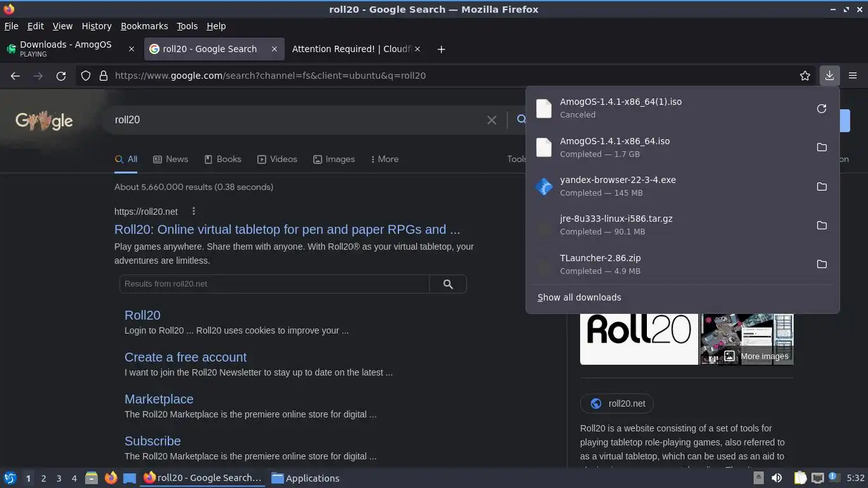Image resolution: width=868 pixels, height=488 pixels.
Task: Open the file manager taskbar launcher
Action: pos(92,478)
